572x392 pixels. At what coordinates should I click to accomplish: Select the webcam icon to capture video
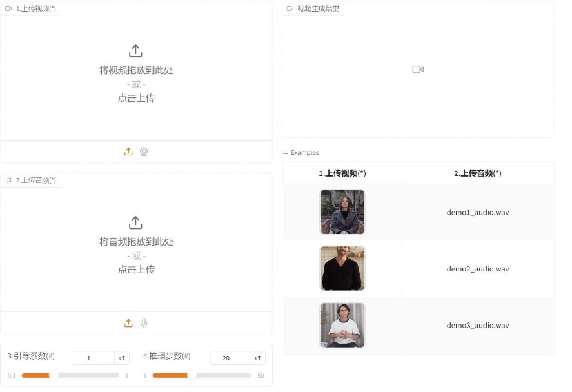(144, 152)
